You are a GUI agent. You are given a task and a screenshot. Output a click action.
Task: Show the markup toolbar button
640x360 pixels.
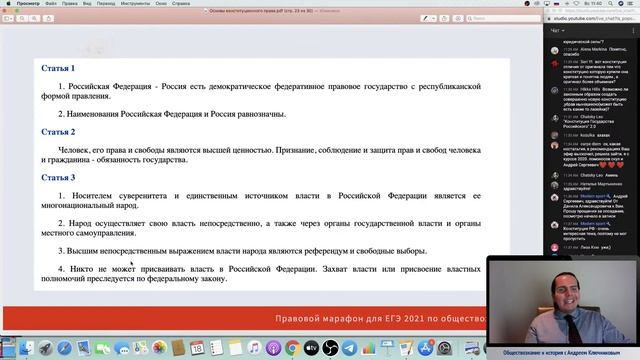(x=458, y=18)
